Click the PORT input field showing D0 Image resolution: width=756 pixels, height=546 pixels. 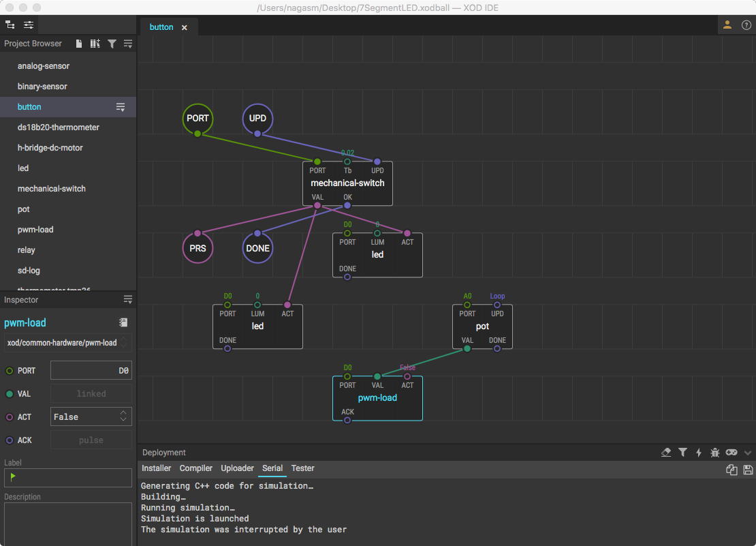click(91, 370)
